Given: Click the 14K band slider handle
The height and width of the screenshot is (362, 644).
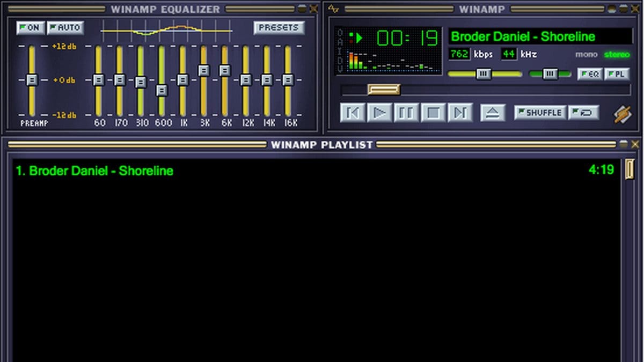Looking at the screenshot, I should click(x=267, y=80).
